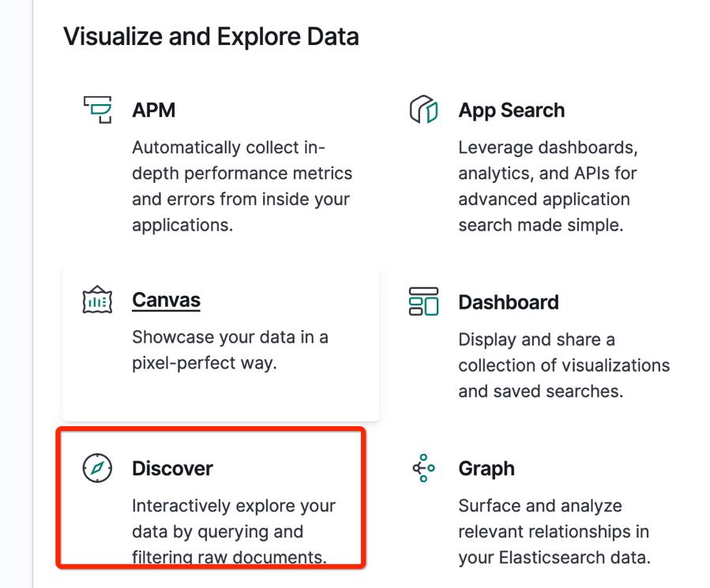
Task: Click the APM tracing icon
Action: (x=97, y=110)
